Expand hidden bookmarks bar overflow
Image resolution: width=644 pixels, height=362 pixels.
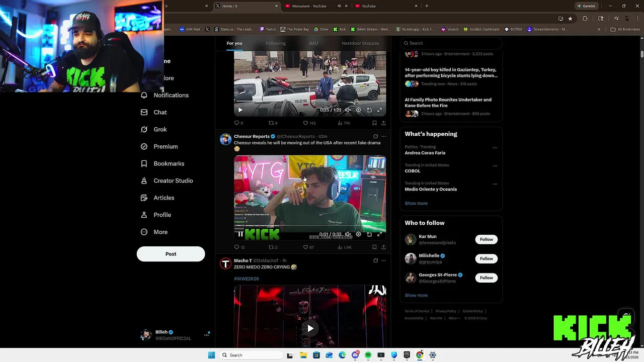(x=599, y=29)
